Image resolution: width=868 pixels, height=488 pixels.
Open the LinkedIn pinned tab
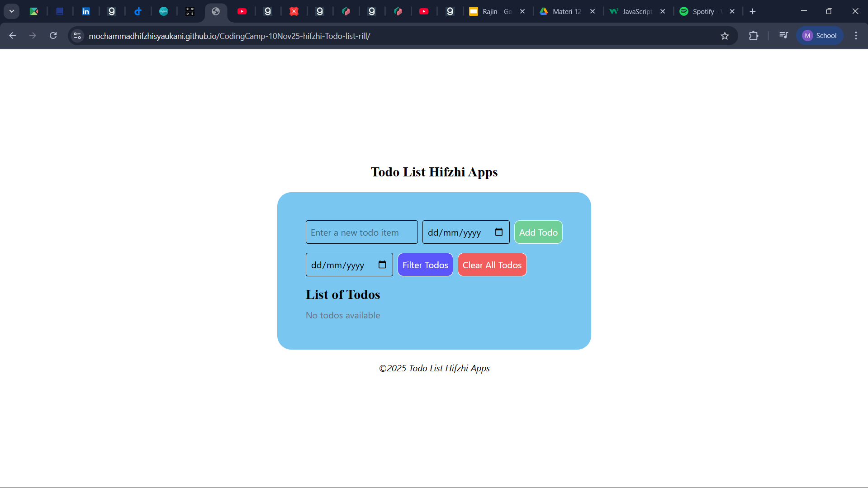[86, 11]
